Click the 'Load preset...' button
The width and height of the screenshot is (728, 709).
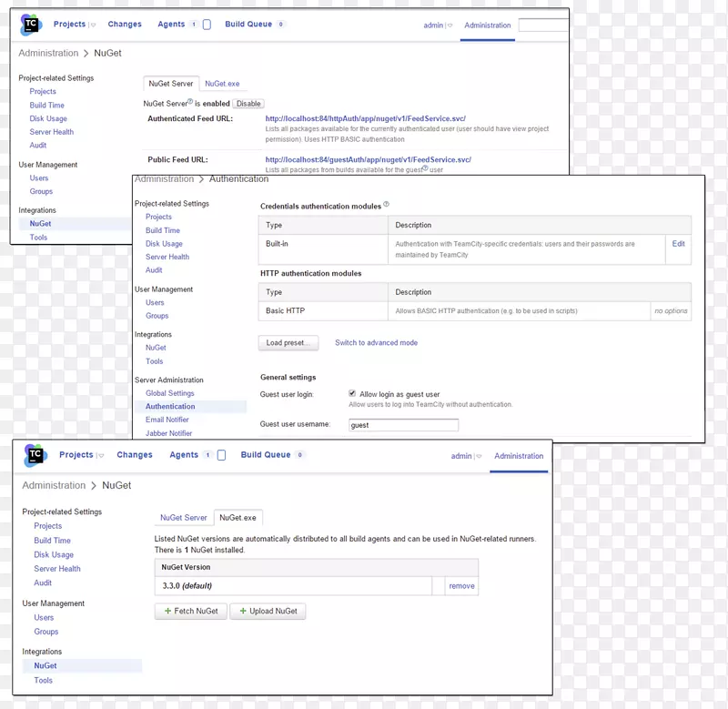pyautogui.click(x=288, y=342)
